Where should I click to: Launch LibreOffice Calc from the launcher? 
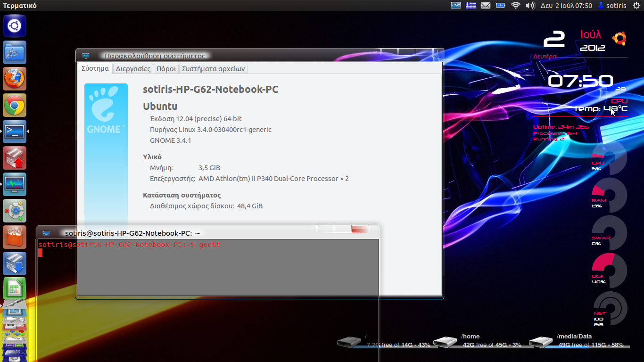point(15,288)
